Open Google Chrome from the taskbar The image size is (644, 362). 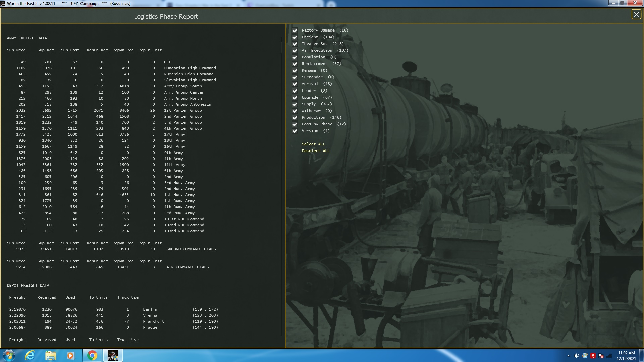point(92,355)
